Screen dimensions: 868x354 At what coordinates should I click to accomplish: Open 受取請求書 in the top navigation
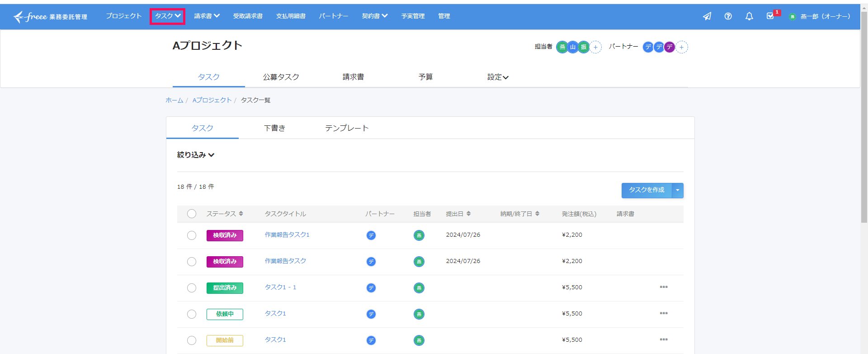click(248, 16)
